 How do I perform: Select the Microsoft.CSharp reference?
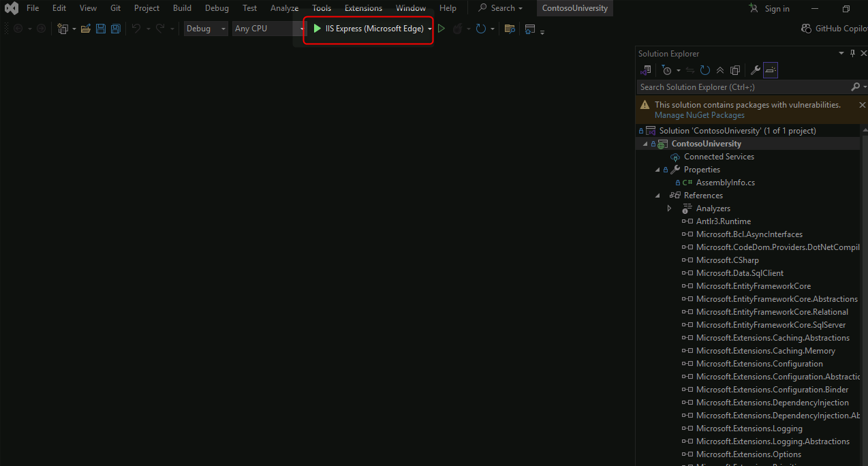tap(728, 260)
